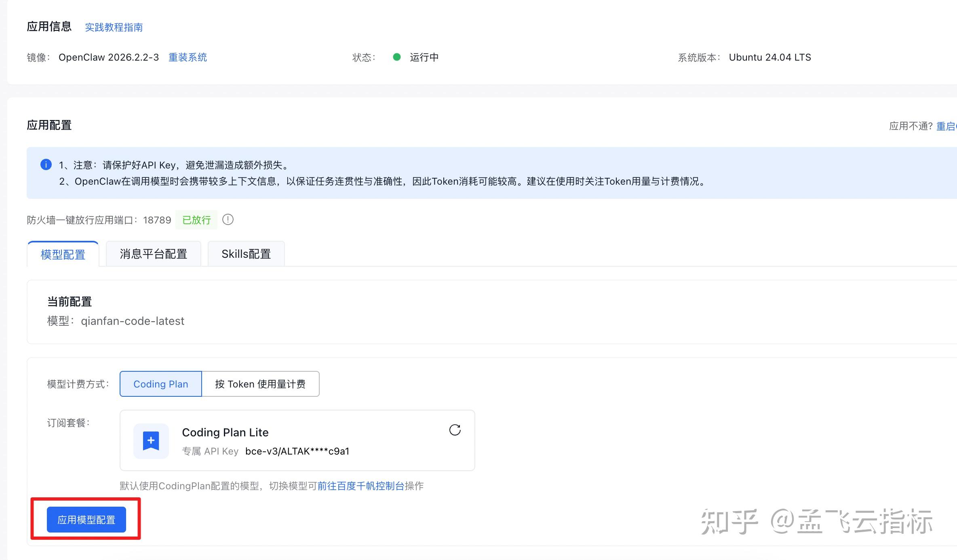Click the 已放行 firewall status tag
This screenshot has height=560, width=957.
click(x=196, y=220)
